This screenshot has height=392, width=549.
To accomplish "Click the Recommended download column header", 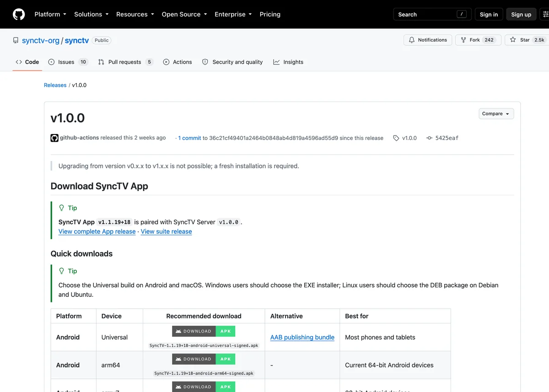I will [x=204, y=316].
